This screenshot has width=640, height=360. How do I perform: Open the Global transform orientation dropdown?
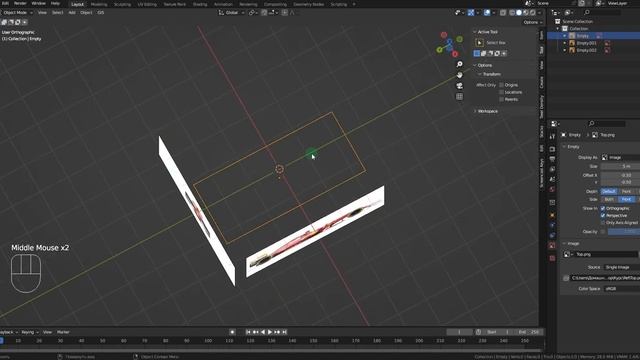[x=231, y=13]
